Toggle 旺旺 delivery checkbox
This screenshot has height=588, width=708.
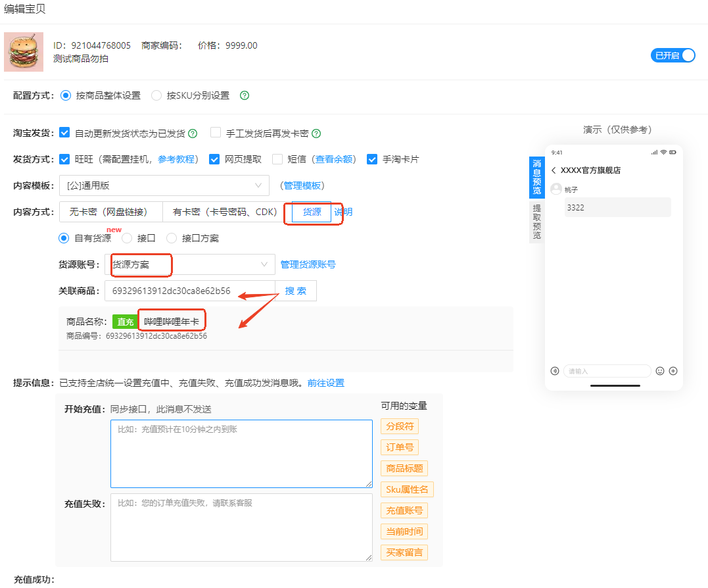click(64, 159)
